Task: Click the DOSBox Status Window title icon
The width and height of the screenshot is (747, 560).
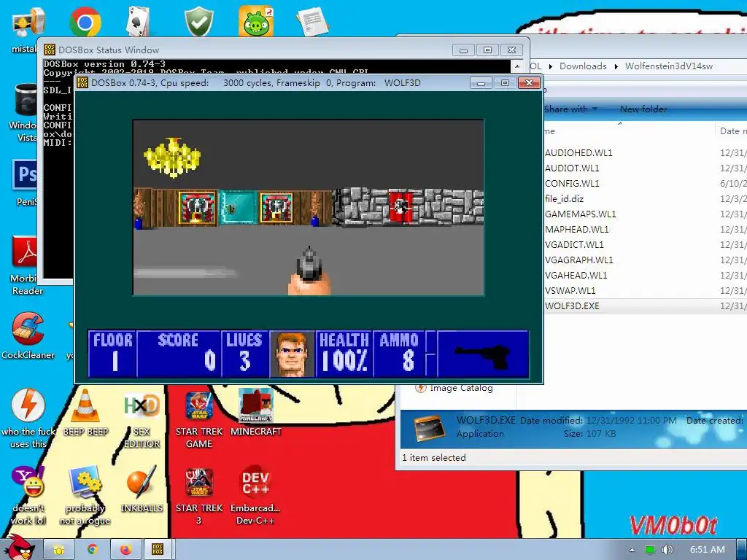Action: [49, 50]
